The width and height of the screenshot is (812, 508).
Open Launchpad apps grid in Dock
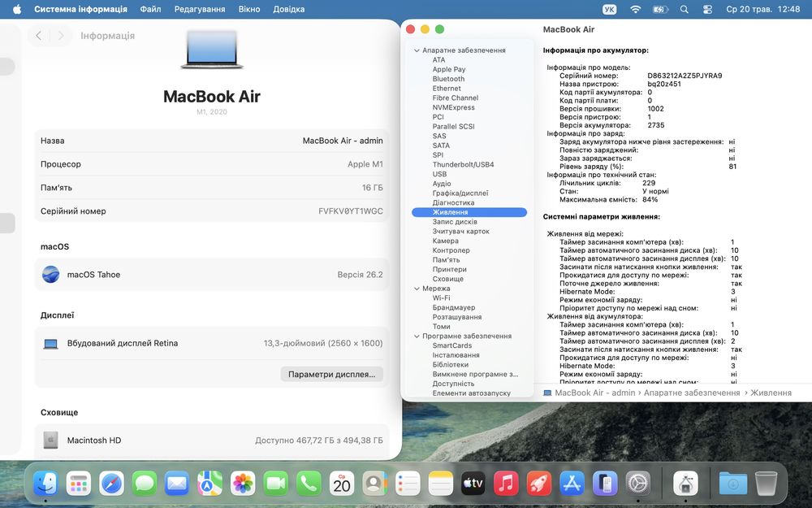coord(78,484)
